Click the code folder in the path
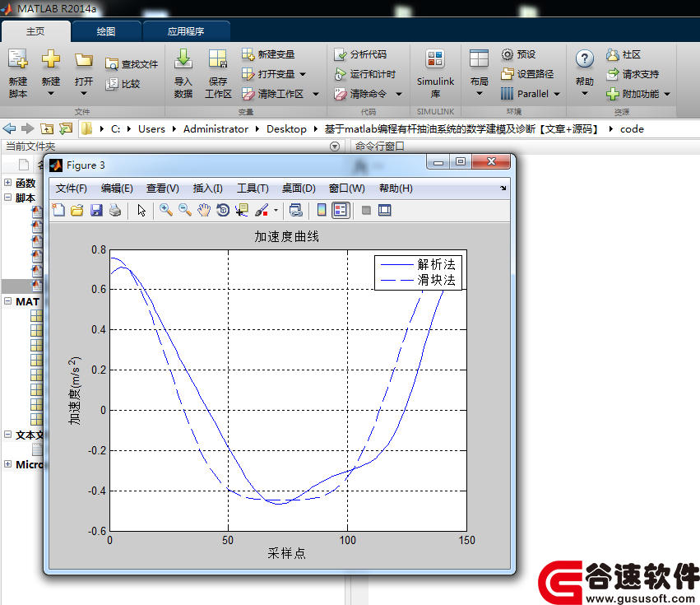This screenshot has height=605, width=700. 632,129
